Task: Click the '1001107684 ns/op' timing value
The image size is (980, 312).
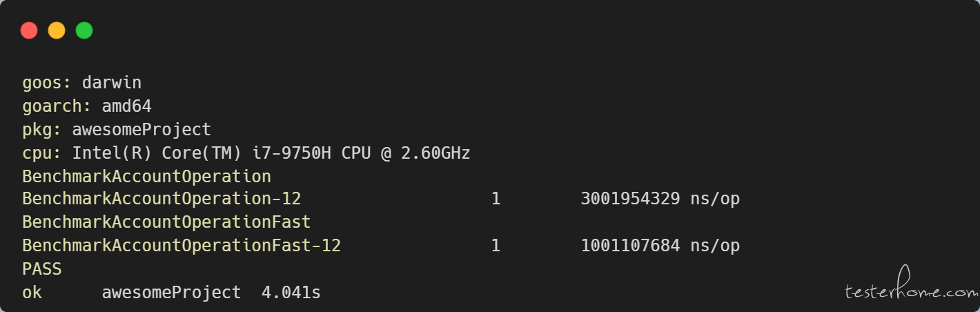Action: pyautogui.click(x=660, y=246)
